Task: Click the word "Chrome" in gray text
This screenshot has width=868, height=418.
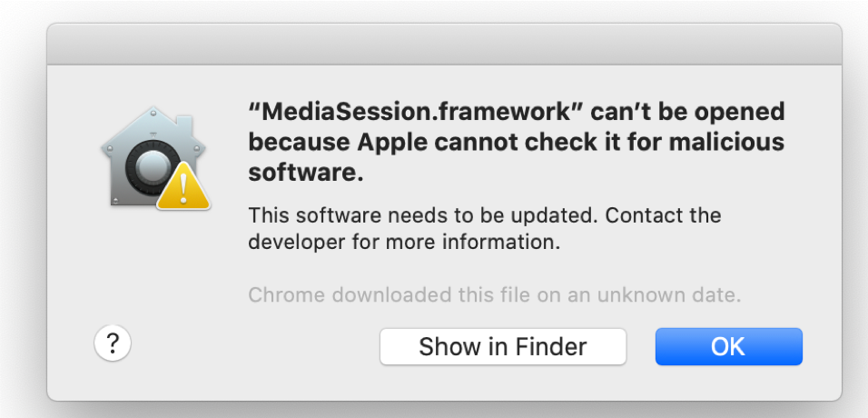Action: tap(281, 294)
